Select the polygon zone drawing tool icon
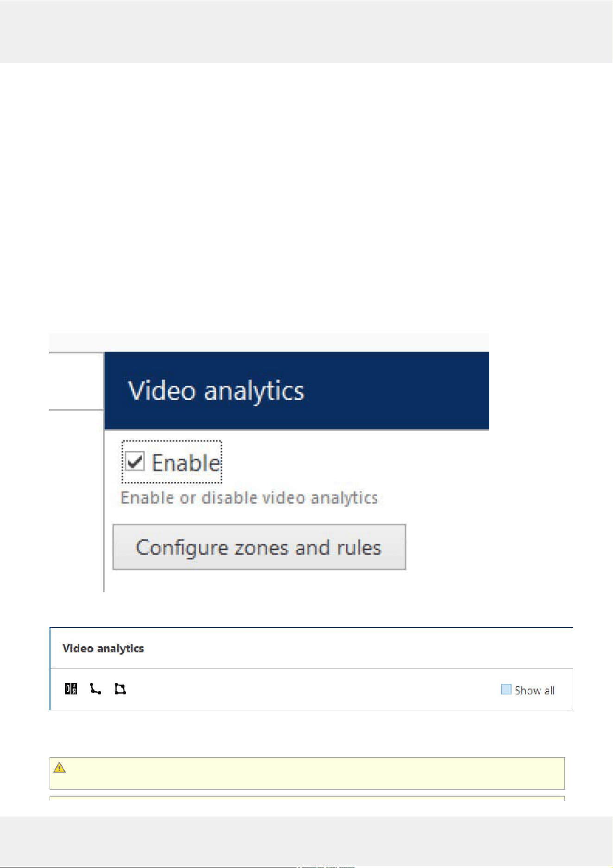613x868 pixels. (x=120, y=689)
